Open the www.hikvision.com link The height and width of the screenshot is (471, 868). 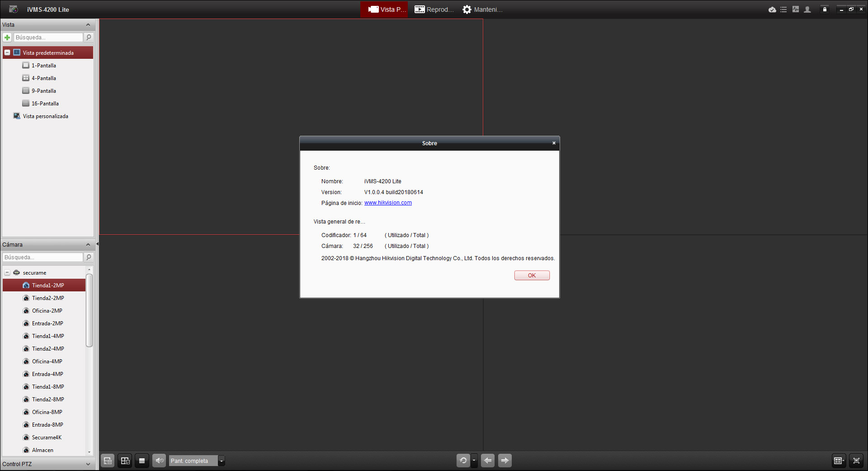coord(388,203)
